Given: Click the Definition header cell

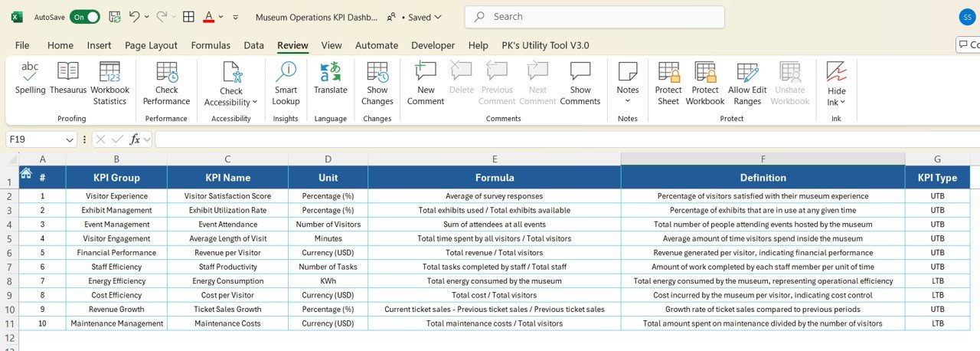Looking at the screenshot, I should point(763,177).
